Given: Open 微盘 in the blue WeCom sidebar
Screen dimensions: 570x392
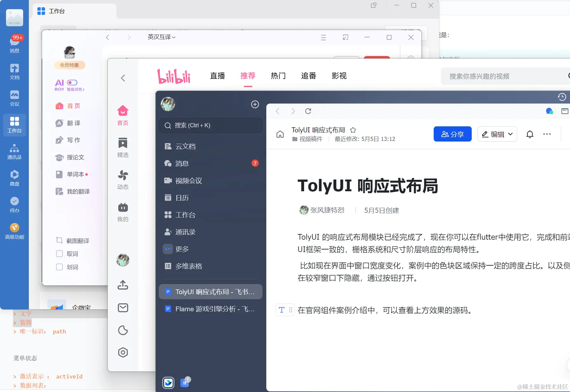Looking at the screenshot, I should click(15, 178).
